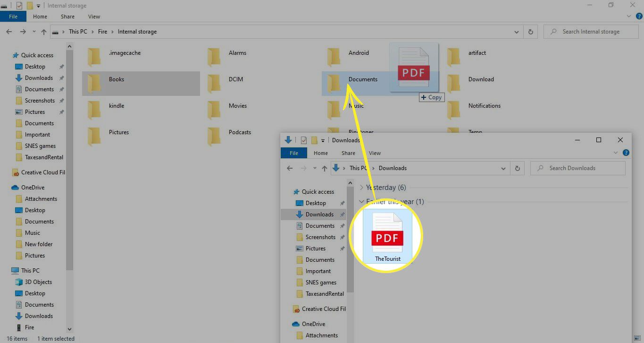Select TheTourist PDF file in Downloads window
Image resolution: width=644 pixels, height=343 pixels.
pos(387,237)
